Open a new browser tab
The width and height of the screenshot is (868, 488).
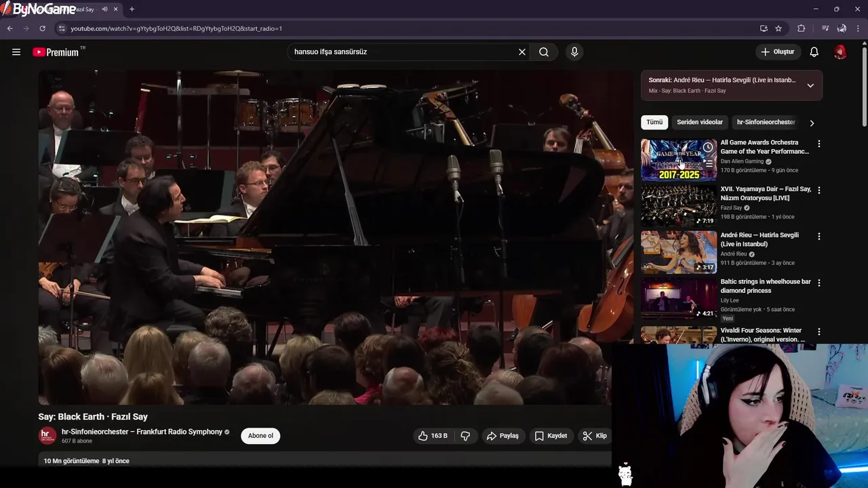(132, 9)
